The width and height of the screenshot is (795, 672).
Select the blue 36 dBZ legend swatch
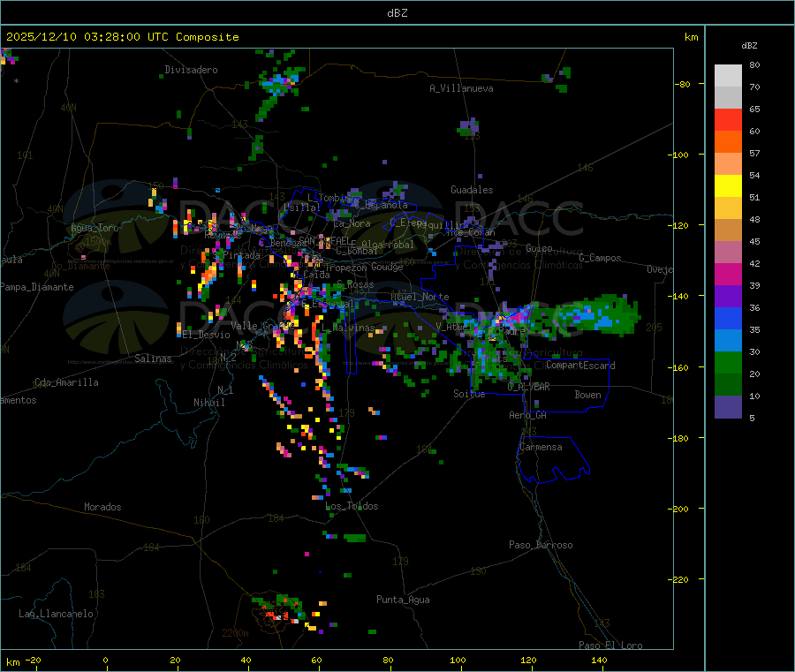pos(728,318)
